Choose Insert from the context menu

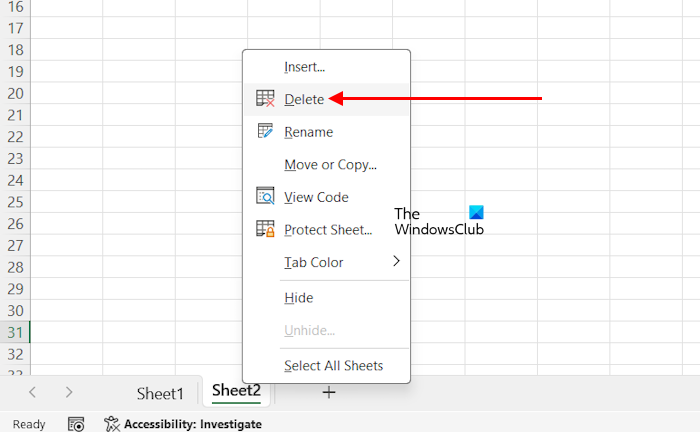click(x=305, y=67)
